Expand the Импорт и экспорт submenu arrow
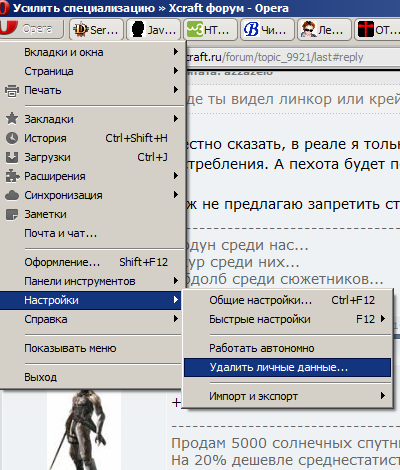This screenshot has height=470, width=400. click(383, 396)
